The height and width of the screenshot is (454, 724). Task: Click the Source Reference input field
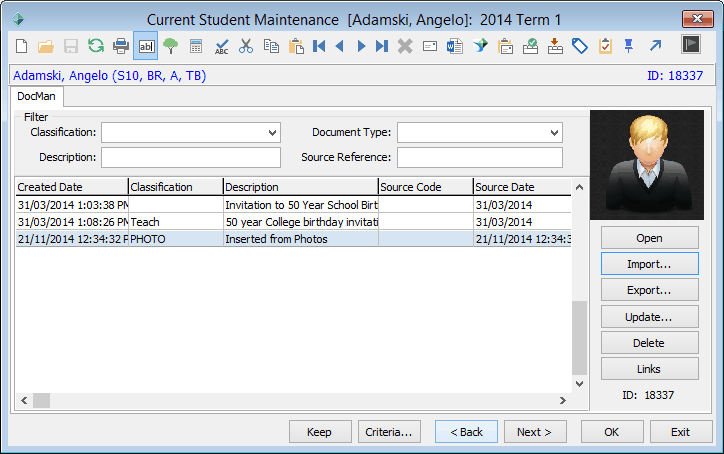(x=480, y=157)
